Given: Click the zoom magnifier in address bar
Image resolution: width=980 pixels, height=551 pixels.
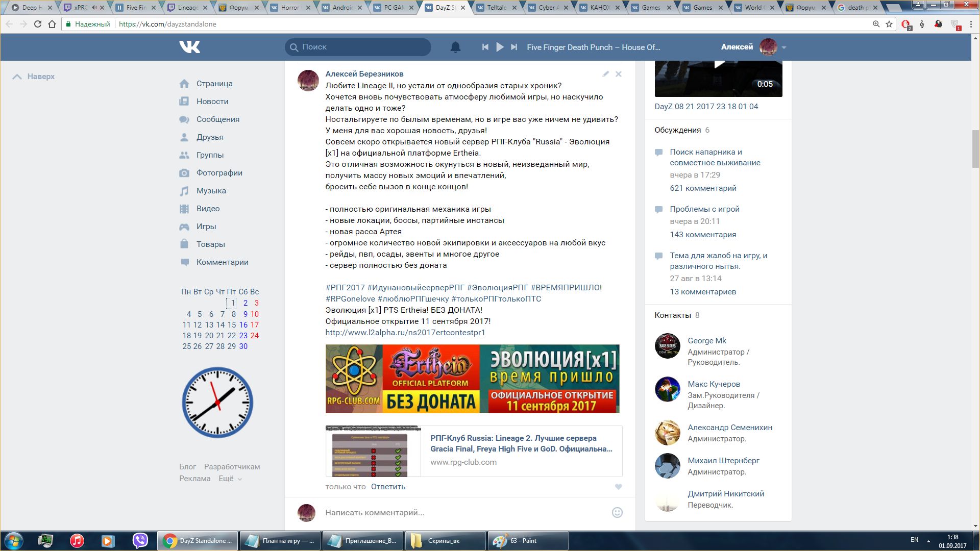Looking at the screenshot, I should tap(876, 24).
